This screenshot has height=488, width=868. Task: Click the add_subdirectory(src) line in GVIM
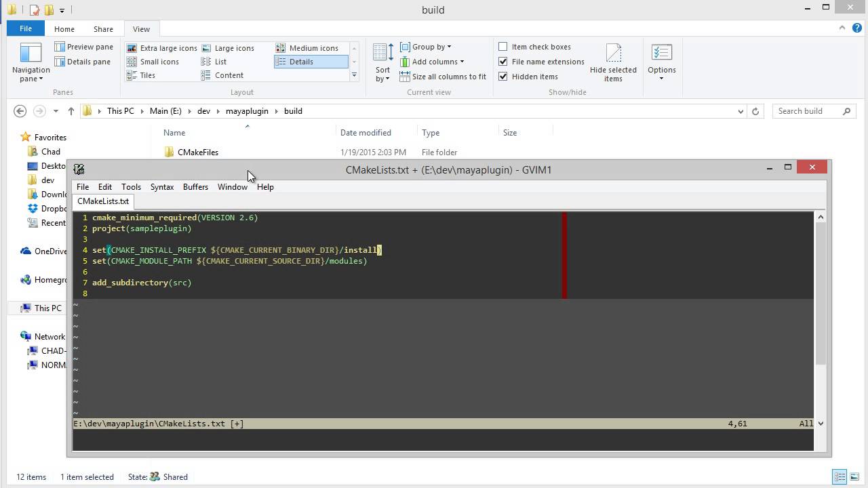(142, 283)
